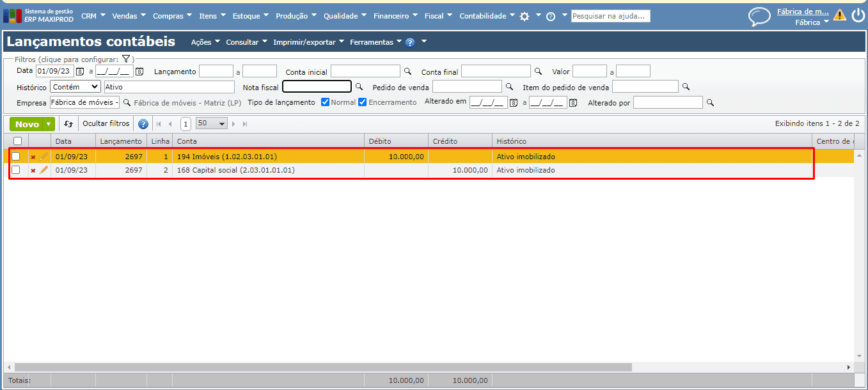The height and width of the screenshot is (390, 868).
Task: Open the Estoque menu
Action: 250,16
